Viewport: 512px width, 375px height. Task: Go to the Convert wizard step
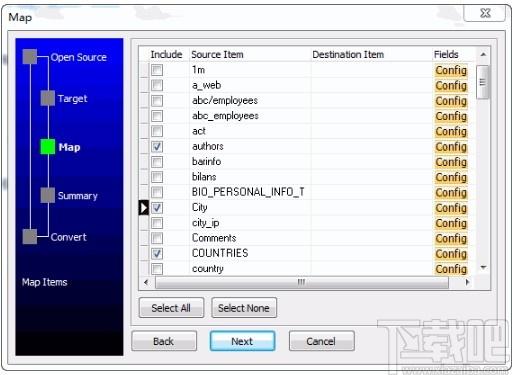coord(68,237)
